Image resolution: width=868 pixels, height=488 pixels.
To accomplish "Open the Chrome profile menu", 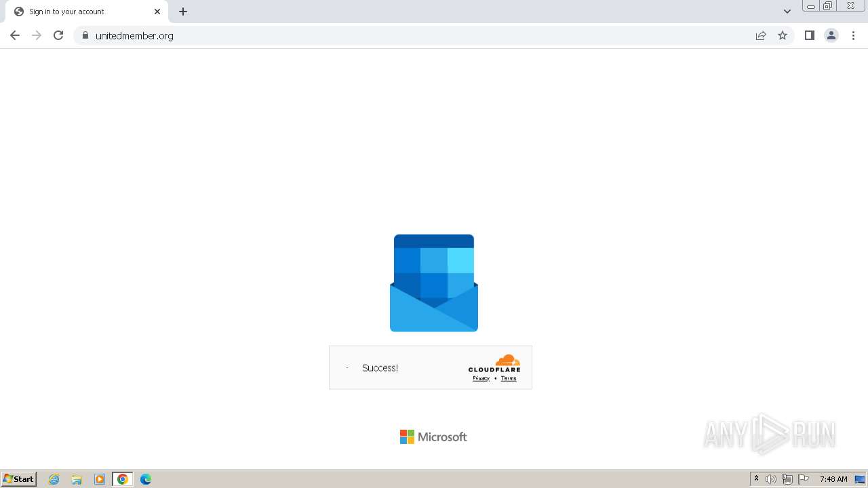I will click(x=831, y=35).
